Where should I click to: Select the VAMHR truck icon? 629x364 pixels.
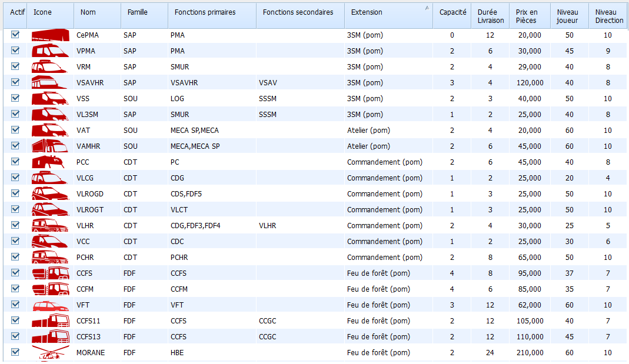coord(50,146)
